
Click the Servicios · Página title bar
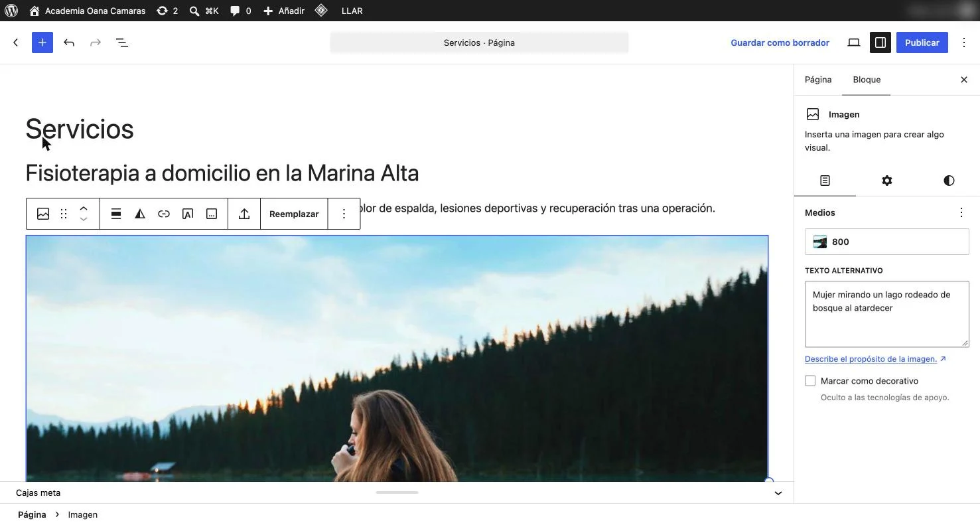pyautogui.click(x=479, y=42)
